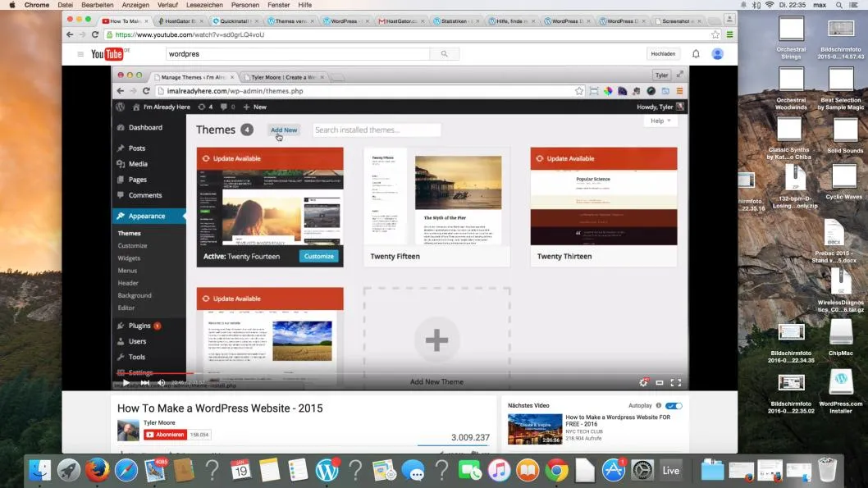Screen dimensions: 868x488
Task: Open the Apple menu
Action: (x=11, y=5)
